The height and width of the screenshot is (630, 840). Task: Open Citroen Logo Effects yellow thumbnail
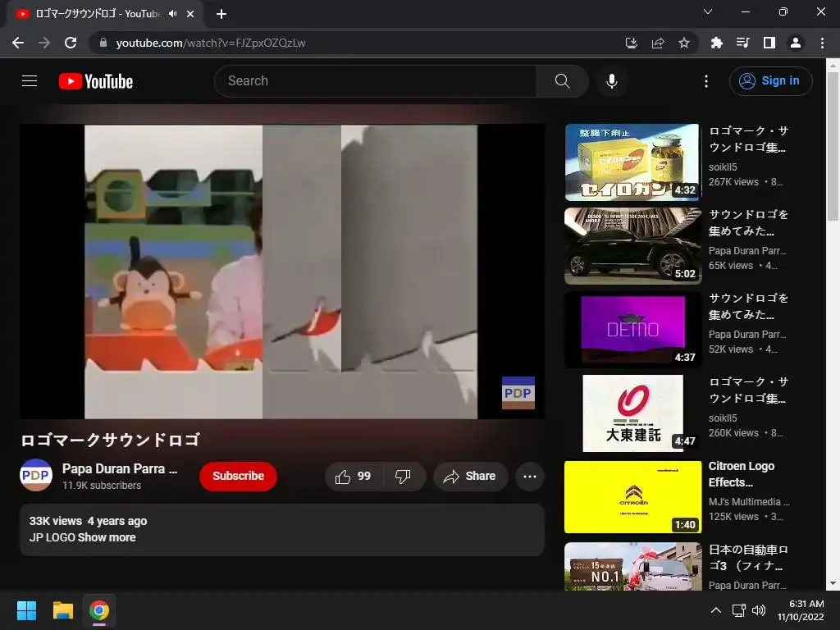[x=632, y=496]
